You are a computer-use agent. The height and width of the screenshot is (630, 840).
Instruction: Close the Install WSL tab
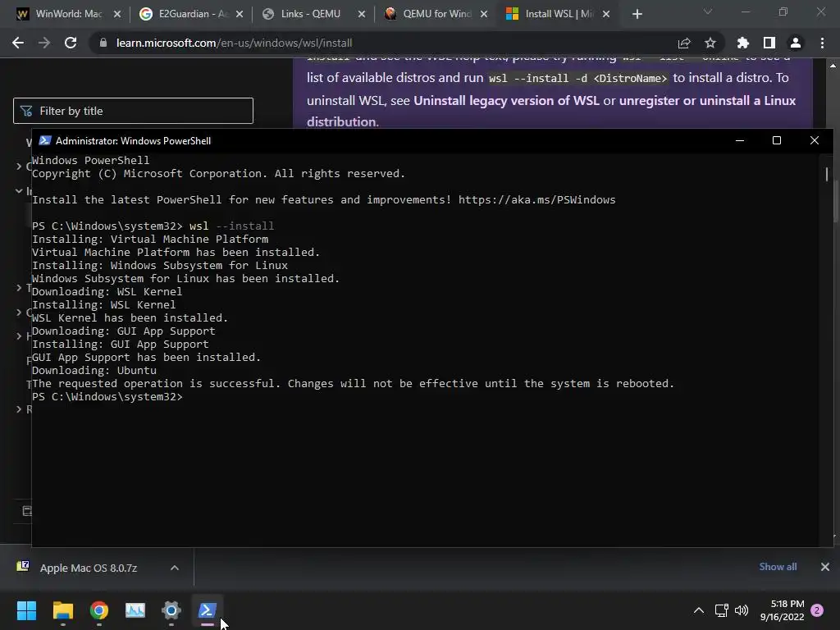606,14
